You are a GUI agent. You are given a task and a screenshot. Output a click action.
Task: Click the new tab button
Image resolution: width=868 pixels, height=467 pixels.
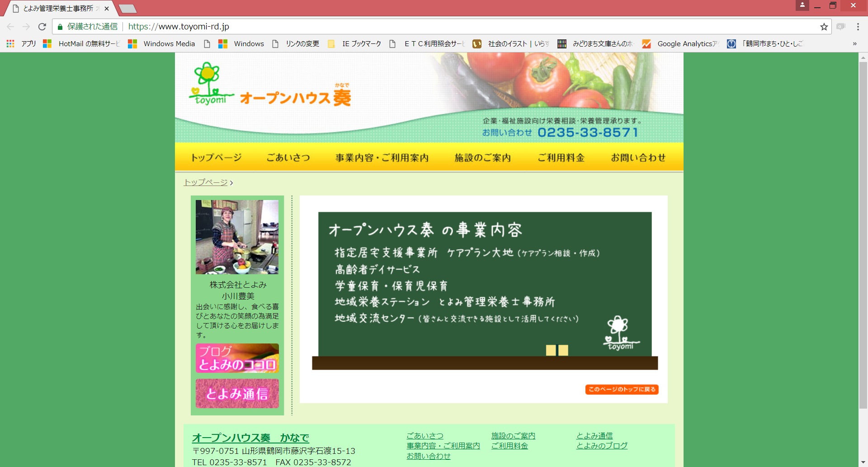[128, 8]
